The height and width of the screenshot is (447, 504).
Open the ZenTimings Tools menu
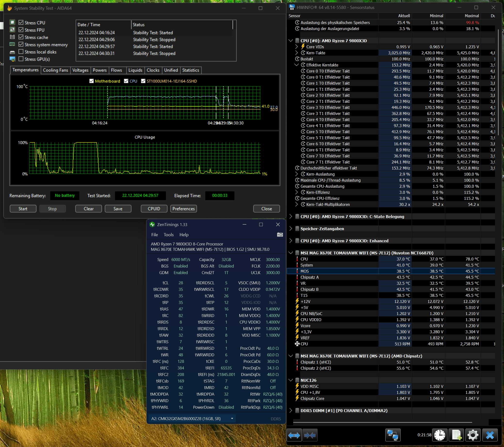(x=168, y=235)
